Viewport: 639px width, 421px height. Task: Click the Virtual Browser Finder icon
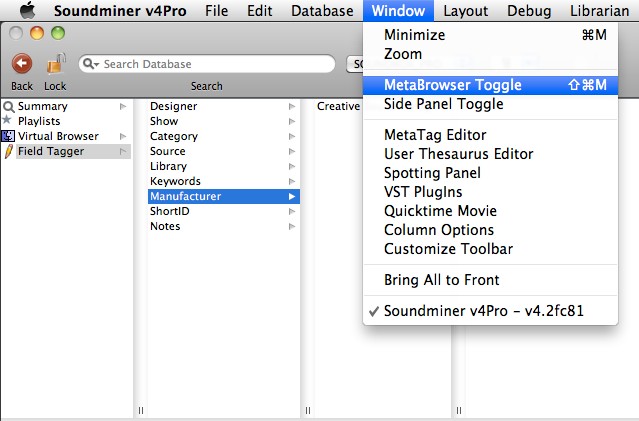(x=8, y=136)
